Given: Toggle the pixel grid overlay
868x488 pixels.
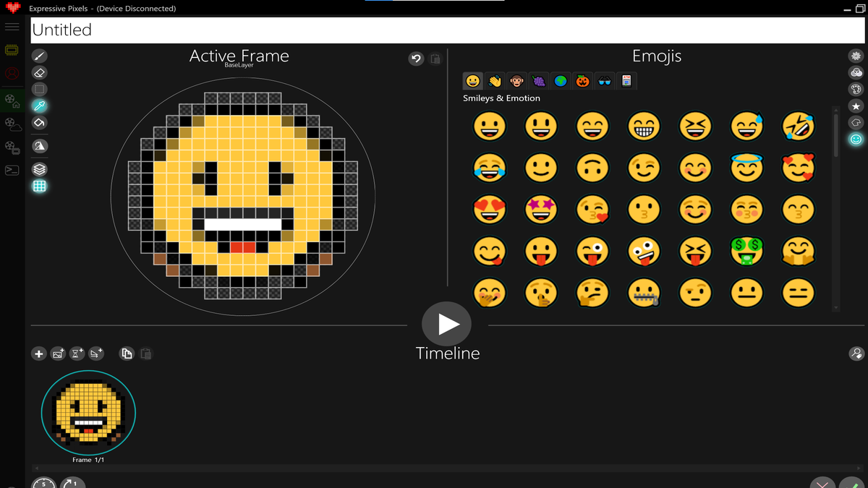Looking at the screenshot, I should (40, 186).
